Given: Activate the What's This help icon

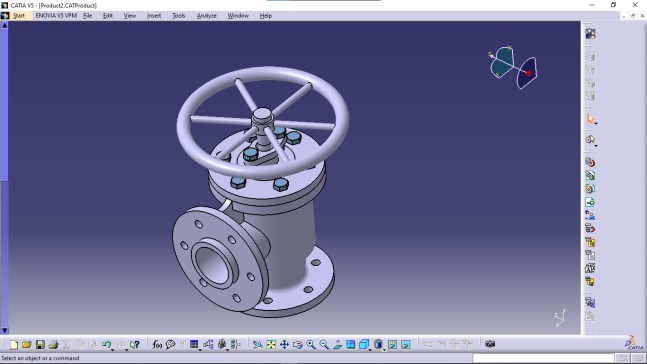Looking at the screenshot, I should [135, 344].
